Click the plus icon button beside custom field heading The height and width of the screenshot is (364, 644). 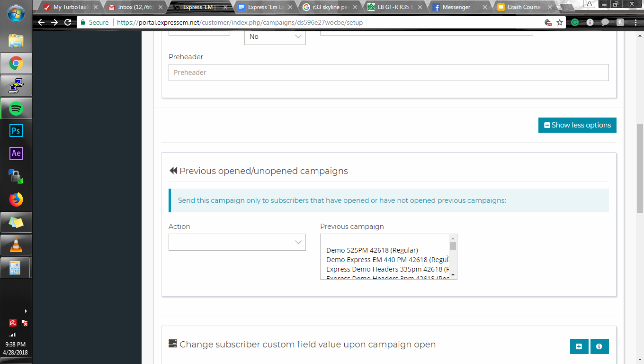(x=579, y=346)
